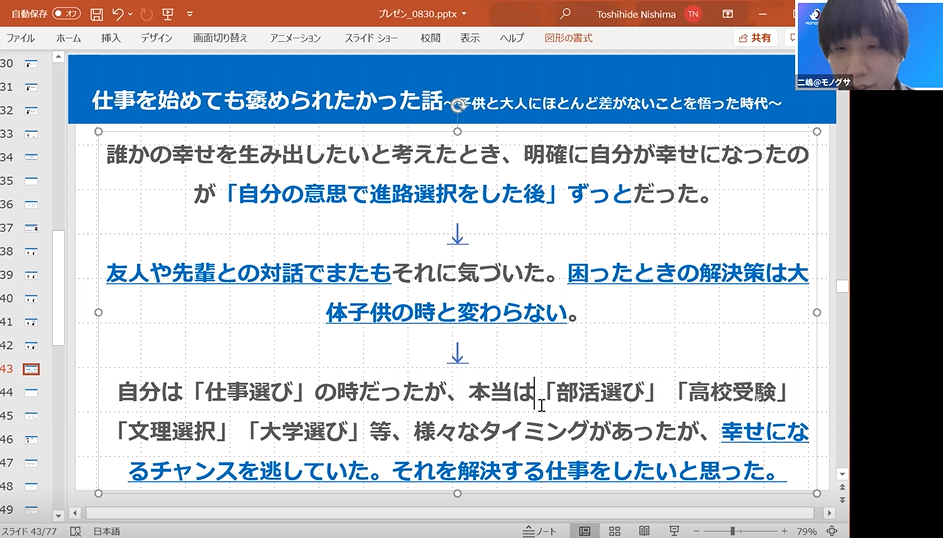The height and width of the screenshot is (538, 943).
Task: Click thumbnail pane scroll up arrow
Action: (x=58, y=58)
